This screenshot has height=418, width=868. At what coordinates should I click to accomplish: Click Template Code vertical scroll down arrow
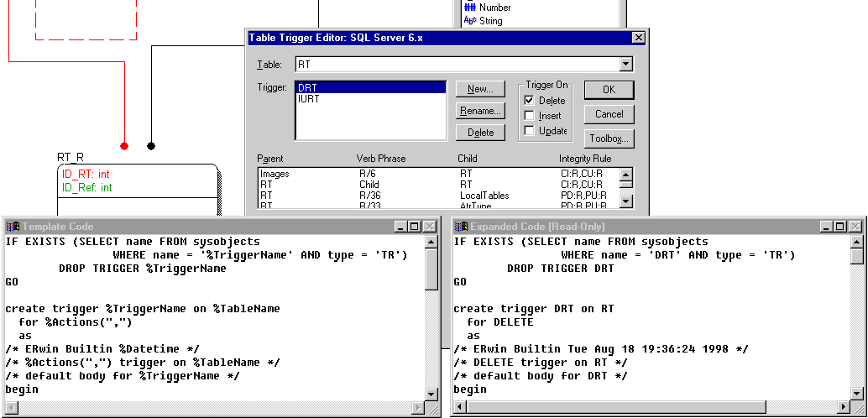431,394
